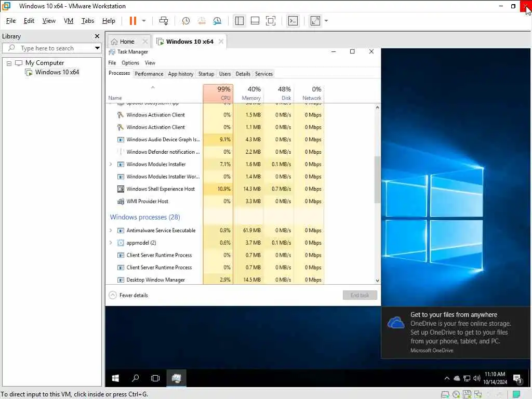The height and width of the screenshot is (399, 532).
Task: Toggle the library sidebar view
Action: pos(239,21)
